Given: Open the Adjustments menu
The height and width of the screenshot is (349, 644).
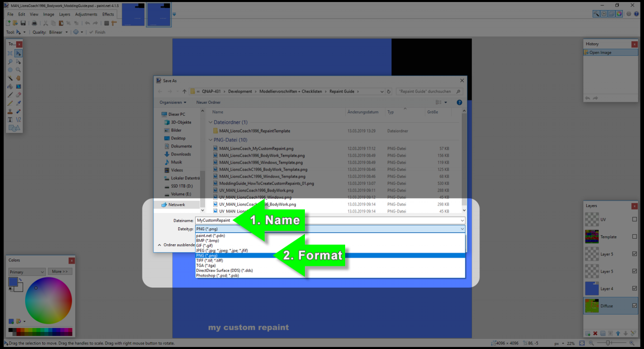Looking at the screenshot, I should (x=86, y=14).
